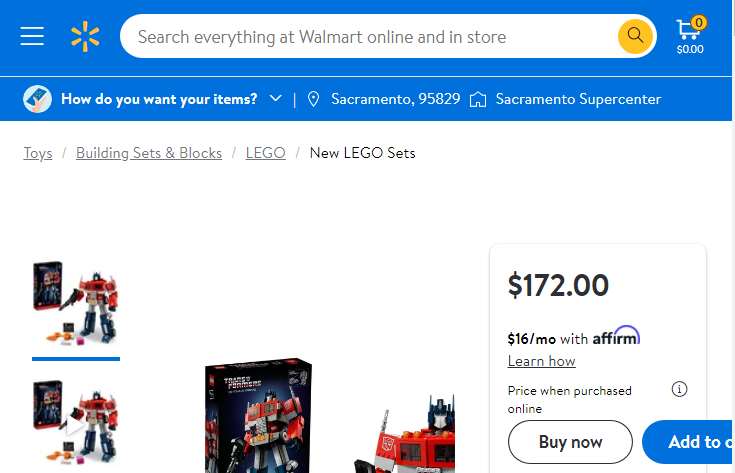Open Building Sets & Blocks breadcrumb
This screenshot has height=473, width=735.
pyautogui.click(x=149, y=153)
